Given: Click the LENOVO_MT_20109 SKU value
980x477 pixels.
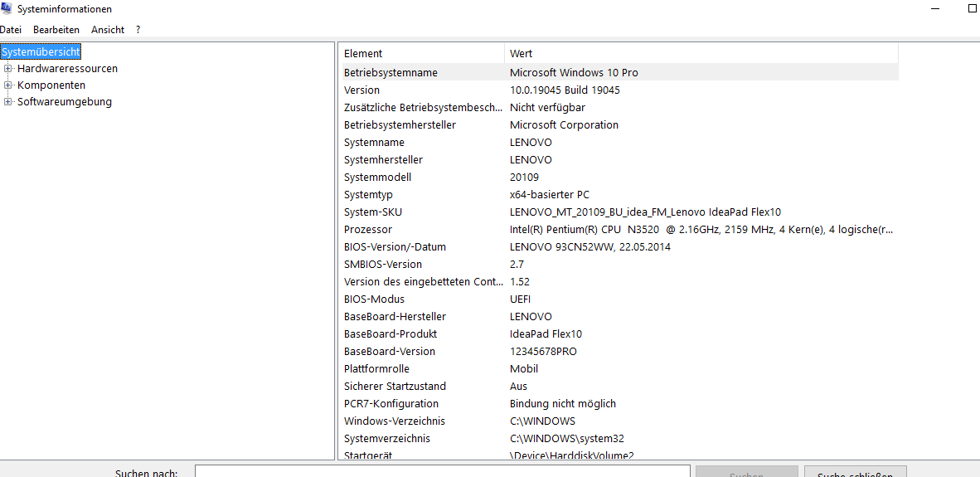Looking at the screenshot, I should click(x=645, y=212).
